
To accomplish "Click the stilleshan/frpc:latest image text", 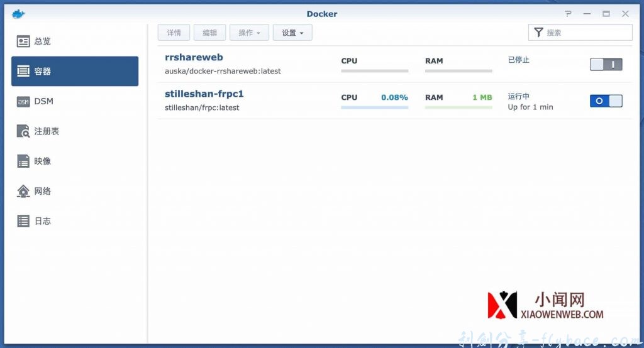I will click(x=202, y=107).
